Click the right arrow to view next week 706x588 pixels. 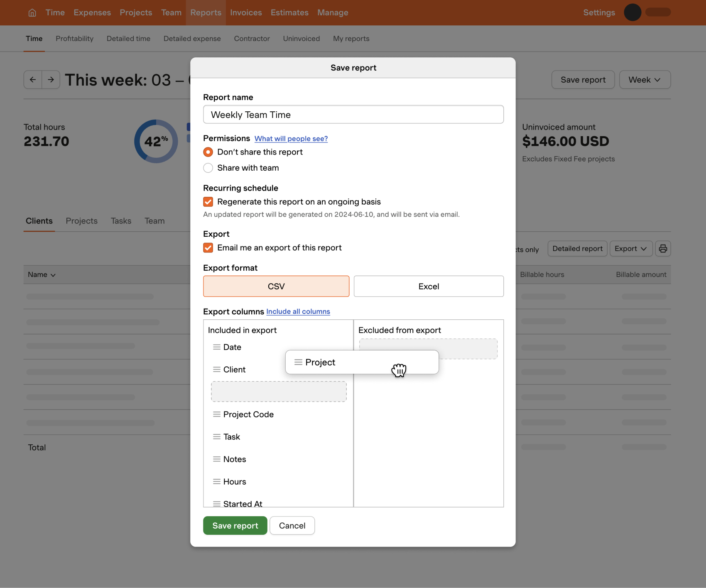[51, 79]
